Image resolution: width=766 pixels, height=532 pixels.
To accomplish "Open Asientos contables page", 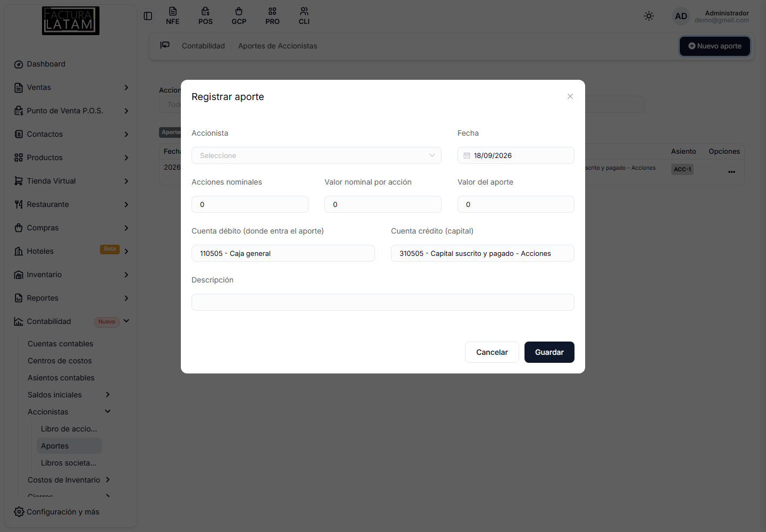I will click(61, 378).
